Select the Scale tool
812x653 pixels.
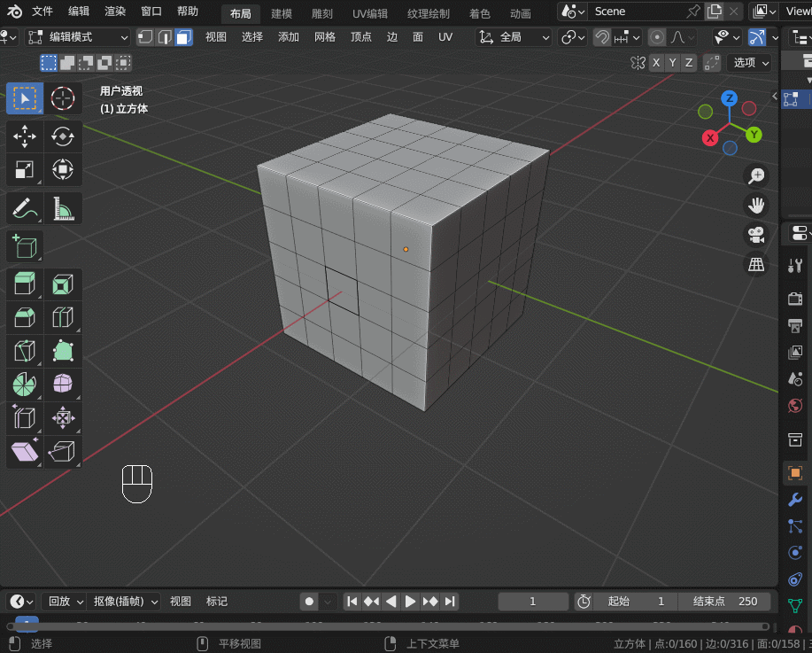coord(24,169)
